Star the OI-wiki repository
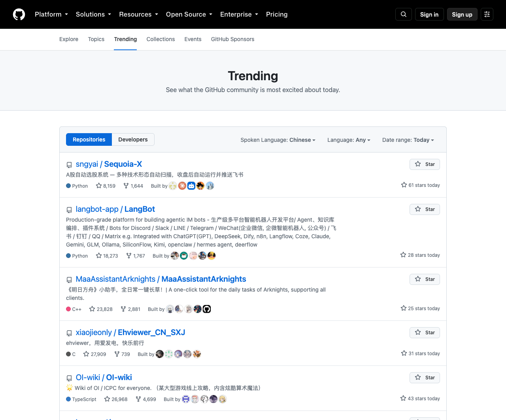 pos(425,378)
